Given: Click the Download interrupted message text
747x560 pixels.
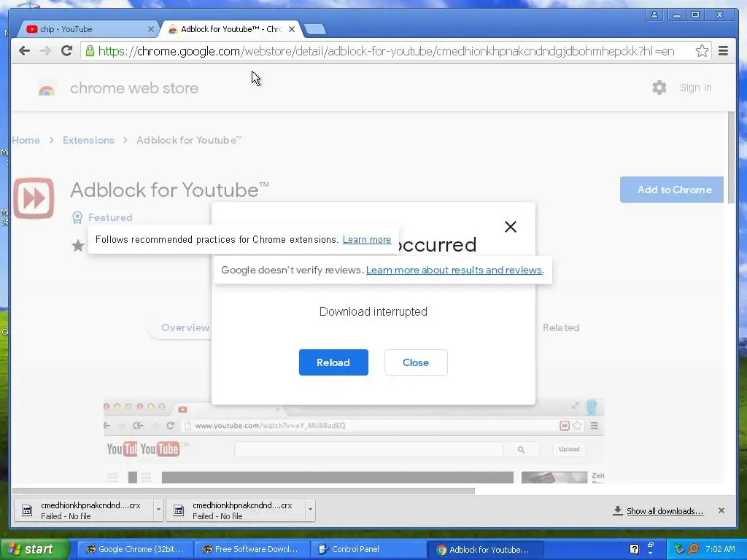Looking at the screenshot, I should pyautogui.click(x=373, y=311).
